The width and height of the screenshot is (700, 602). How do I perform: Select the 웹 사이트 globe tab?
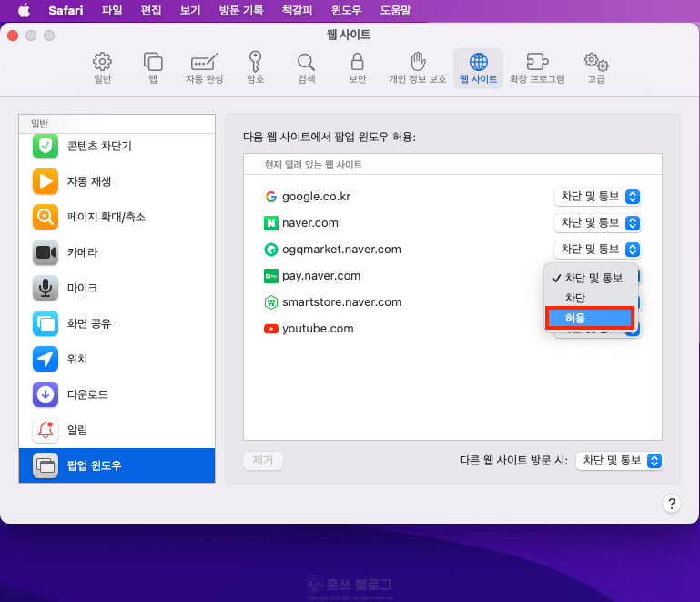click(x=478, y=68)
